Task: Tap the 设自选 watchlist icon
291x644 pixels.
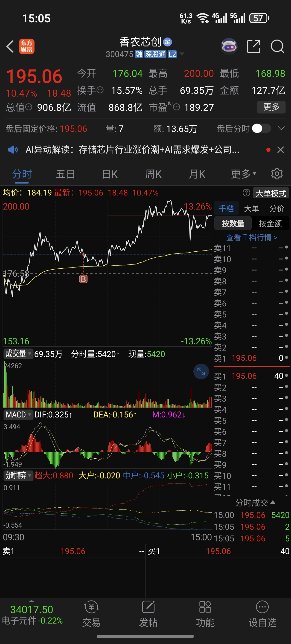Action: (x=262, y=614)
